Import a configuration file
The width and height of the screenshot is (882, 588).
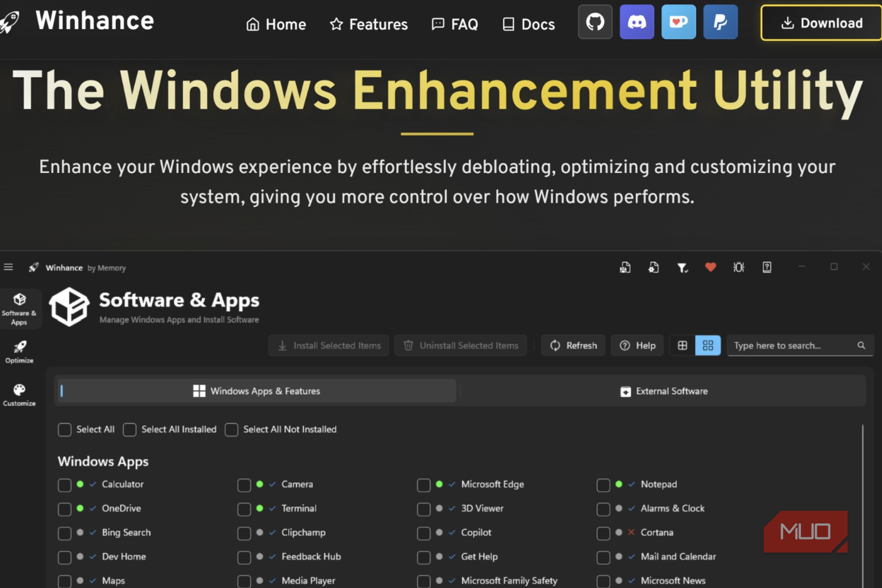point(653,267)
